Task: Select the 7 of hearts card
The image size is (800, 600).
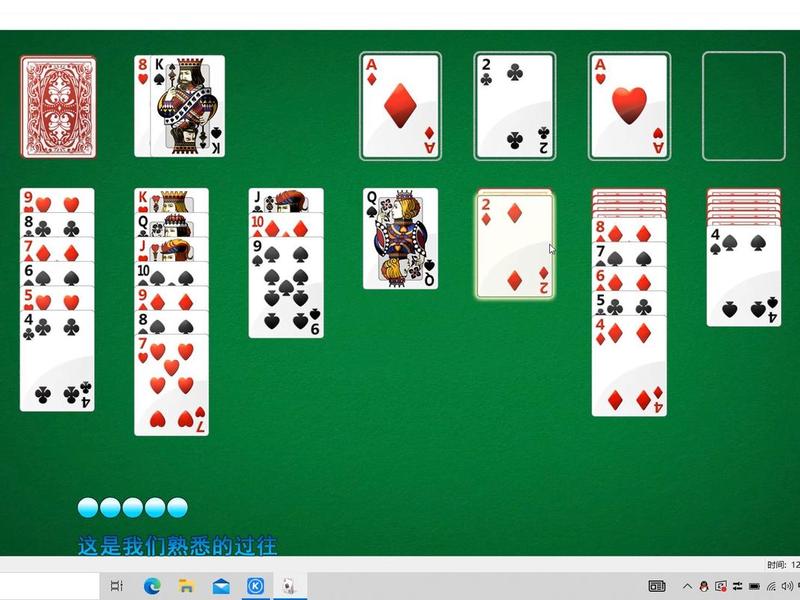Action: click(171, 385)
